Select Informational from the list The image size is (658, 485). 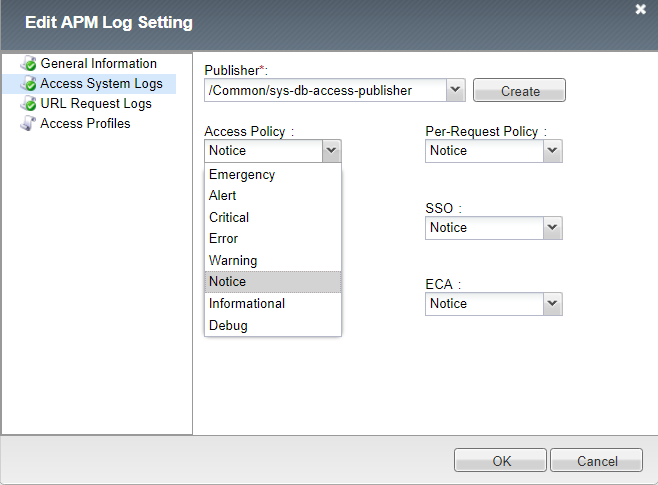[x=247, y=304]
